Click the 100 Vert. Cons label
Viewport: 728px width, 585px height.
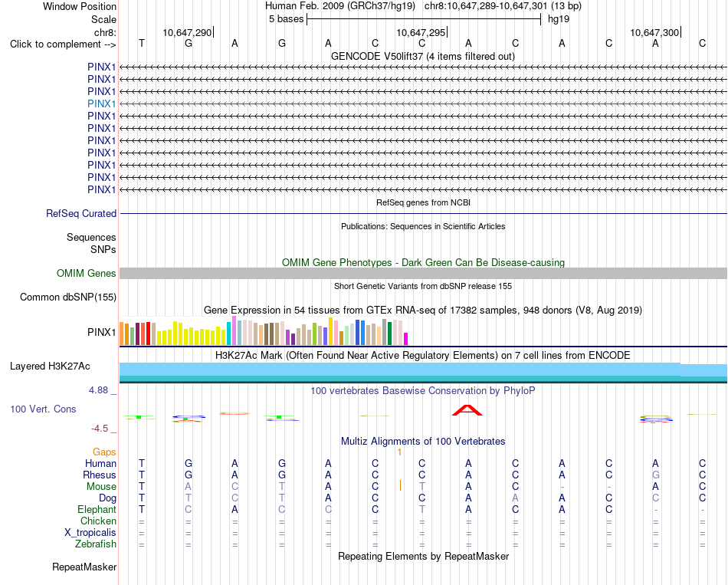[43, 409]
